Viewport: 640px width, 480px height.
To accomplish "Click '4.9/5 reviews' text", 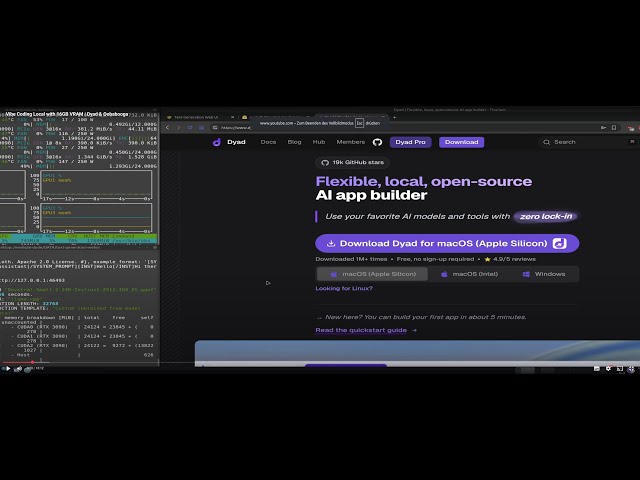I will click(x=514, y=259).
